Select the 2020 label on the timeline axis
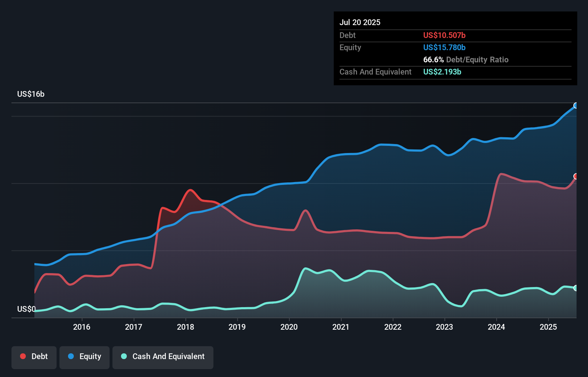The height and width of the screenshot is (377, 588). (289, 327)
